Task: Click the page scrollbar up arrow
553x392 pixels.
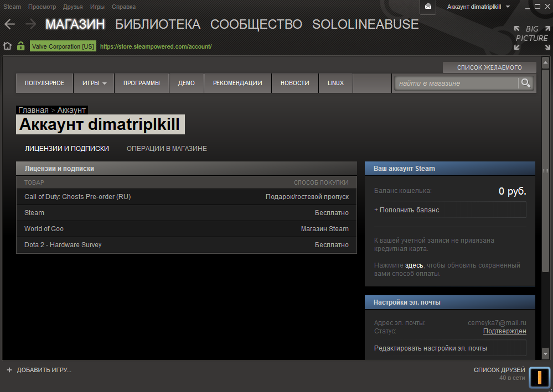Action: [x=545, y=62]
